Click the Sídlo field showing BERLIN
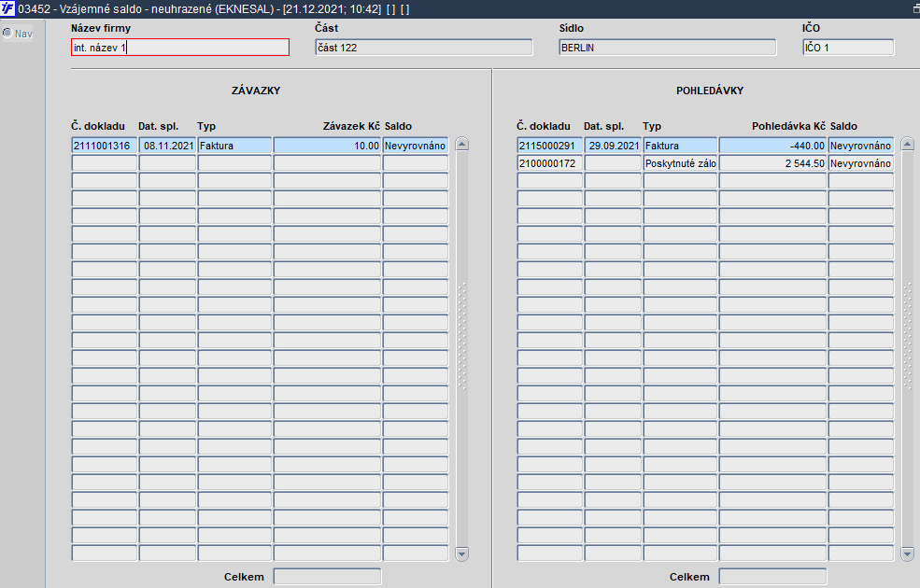The width and height of the screenshot is (920, 588). 667,48
